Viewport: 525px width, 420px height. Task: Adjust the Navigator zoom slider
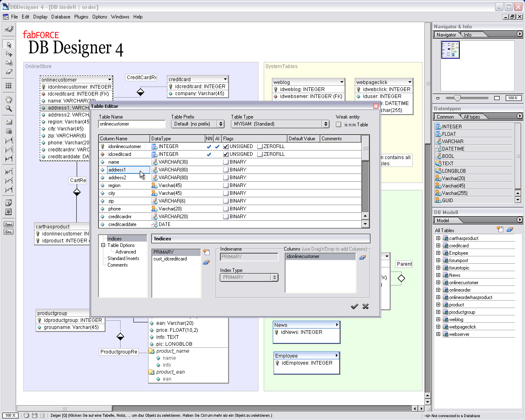(x=458, y=98)
